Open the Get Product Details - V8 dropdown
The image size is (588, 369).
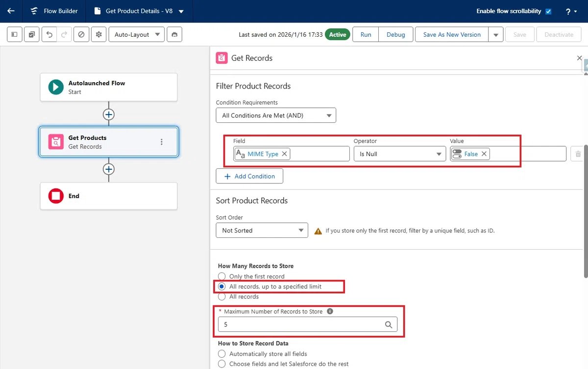tap(181, 11)
